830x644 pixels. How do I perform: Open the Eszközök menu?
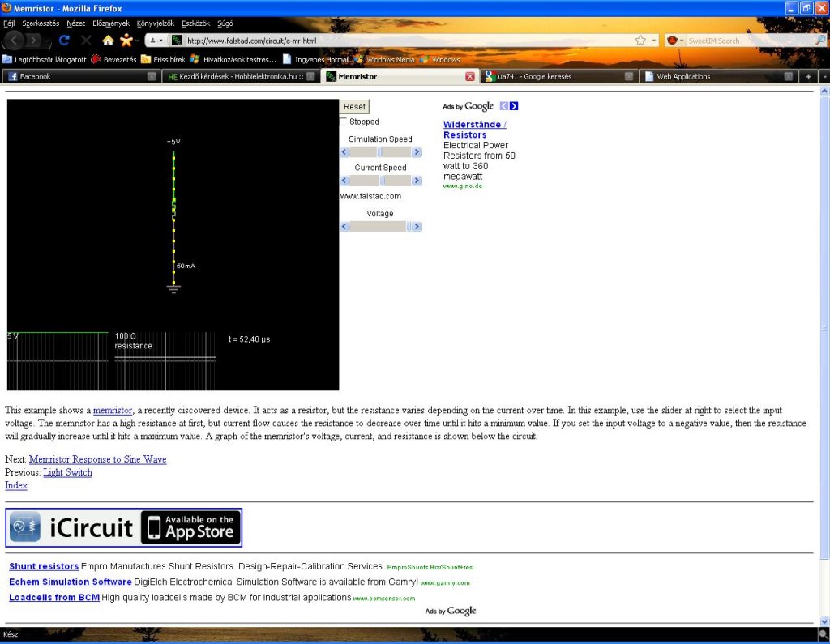pos(196,23)
